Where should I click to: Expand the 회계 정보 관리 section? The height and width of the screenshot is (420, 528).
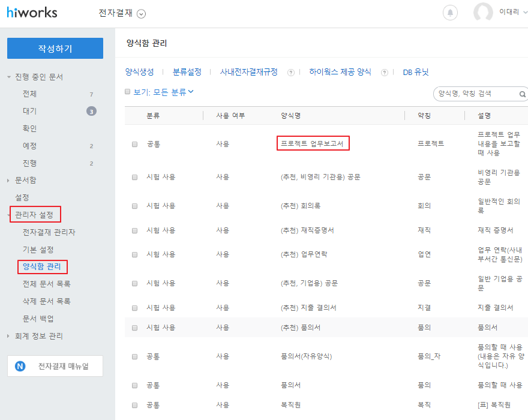9,336
